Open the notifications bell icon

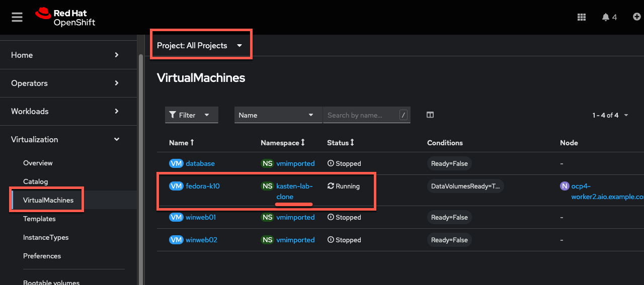click(605, 17)
